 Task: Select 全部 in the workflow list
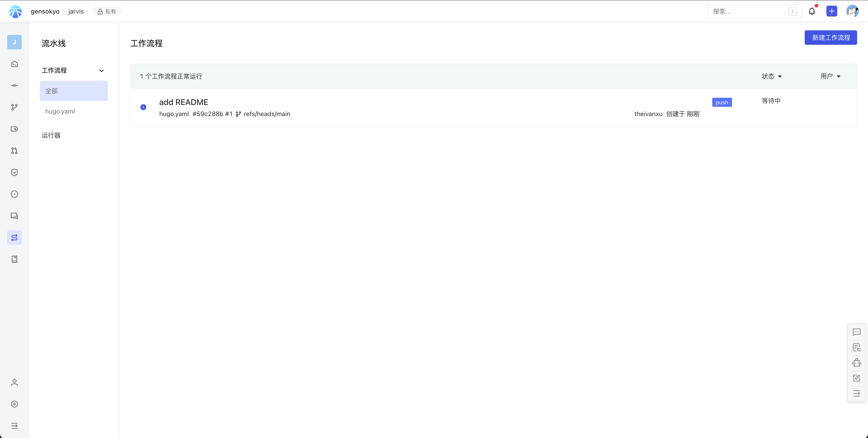(x=74, y=91)
